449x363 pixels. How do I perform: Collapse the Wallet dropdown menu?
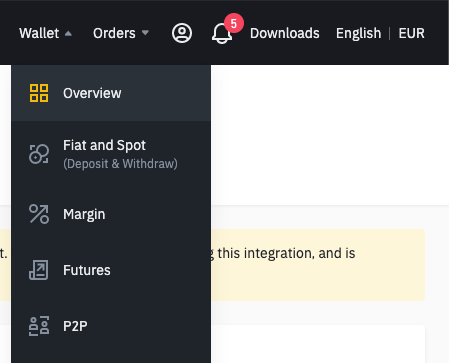pos(46,33)
